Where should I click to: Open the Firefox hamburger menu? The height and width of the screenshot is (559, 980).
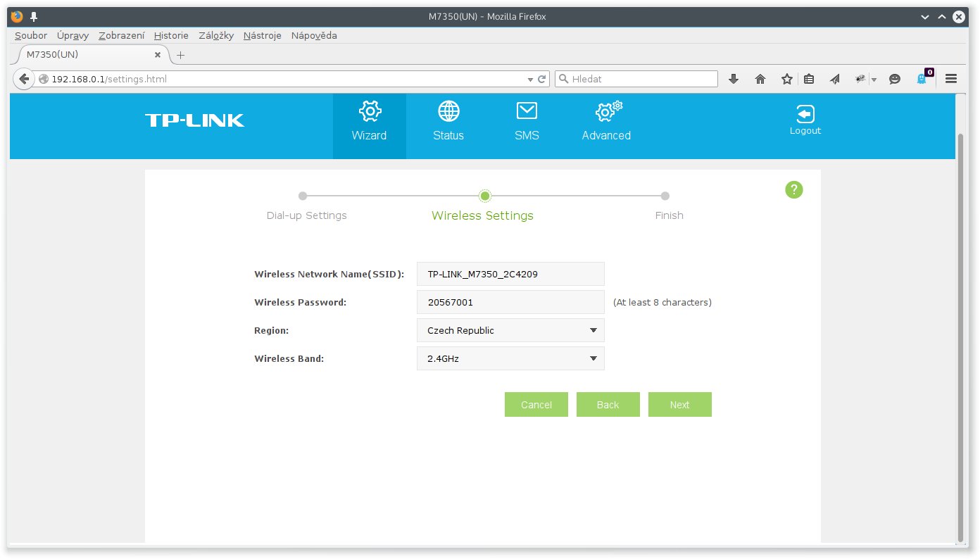click(x=951, y=79)
